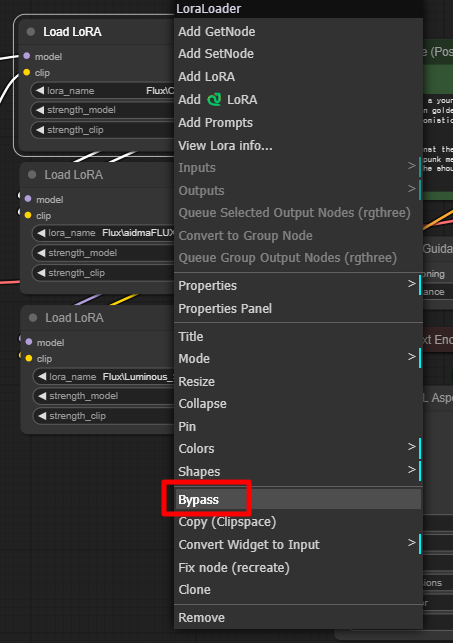
Task: Choose Resize from the context menu
Action: tap(298, 382)
